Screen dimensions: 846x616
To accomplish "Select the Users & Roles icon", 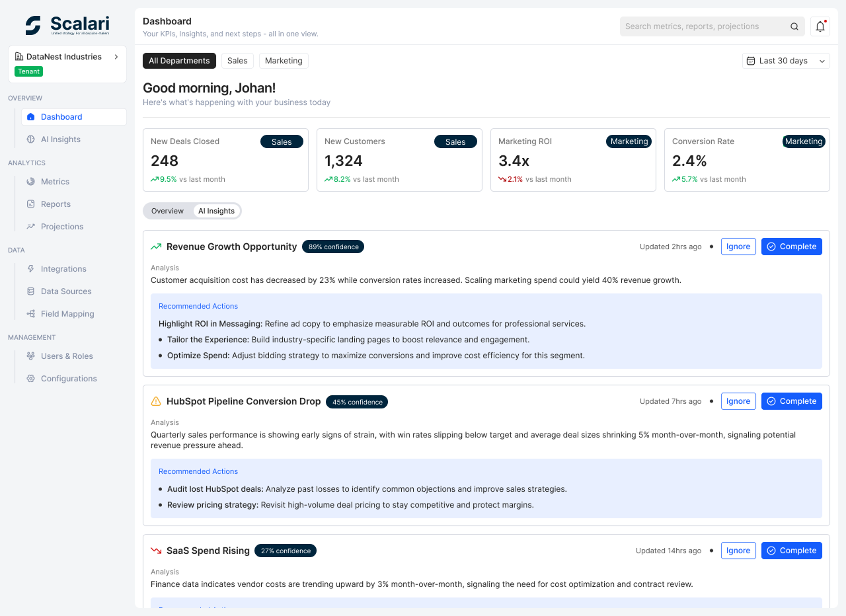I will click(29, 356).
